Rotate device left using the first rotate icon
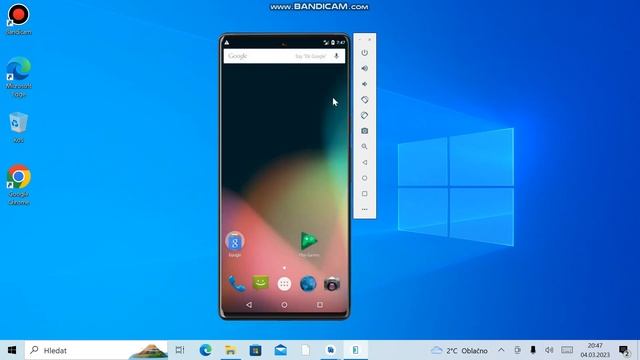The image size is (640, 360). coord(364,100)
